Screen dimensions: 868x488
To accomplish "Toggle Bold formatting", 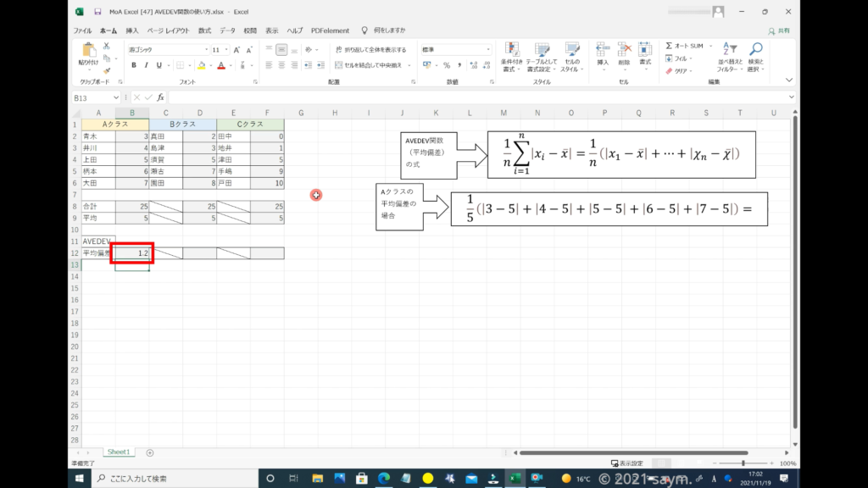I will pyautogui.click(x=134, y=65).
